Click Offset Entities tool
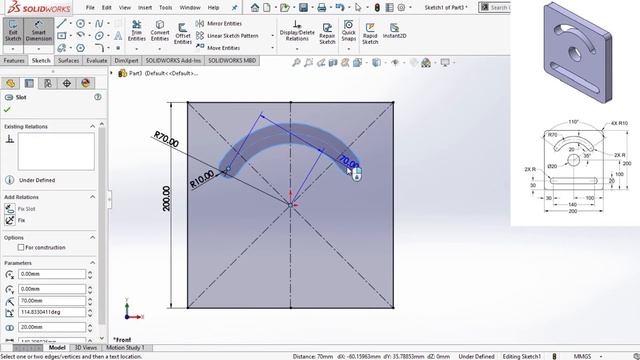The width and height of the screenshot is (640, 360). pyautogui.click(x=182, y=33)
